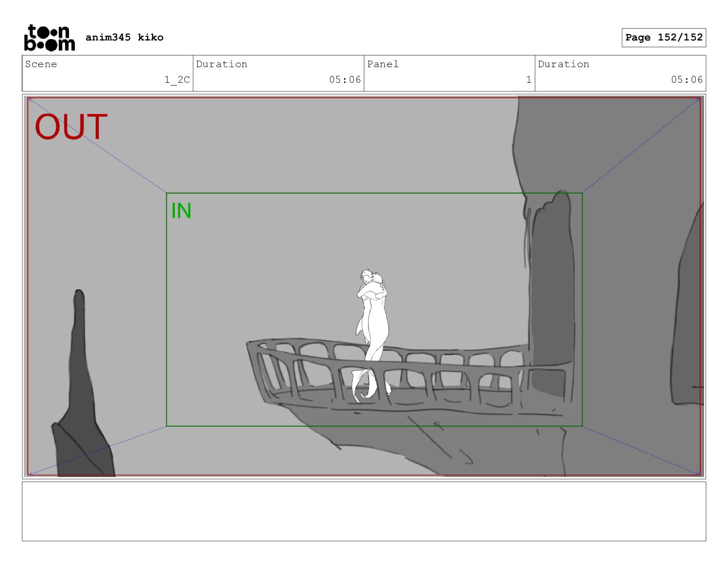Click the Toon Boom logo

click(x=50, y=37)
